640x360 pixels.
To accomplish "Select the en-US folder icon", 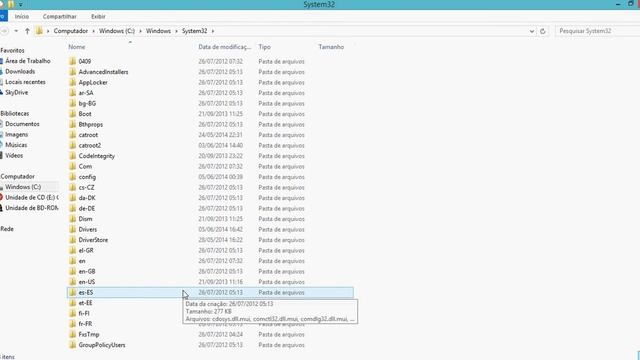I will (73, 282).
